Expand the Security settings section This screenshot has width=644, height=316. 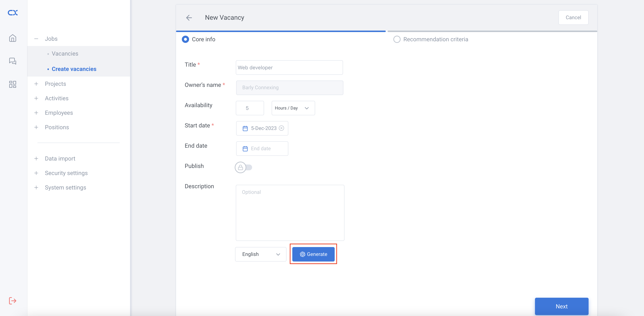(36, 173)
